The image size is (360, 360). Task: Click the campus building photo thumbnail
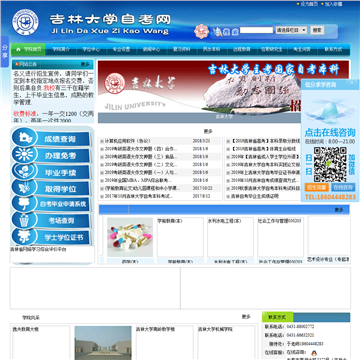point(103,343)
